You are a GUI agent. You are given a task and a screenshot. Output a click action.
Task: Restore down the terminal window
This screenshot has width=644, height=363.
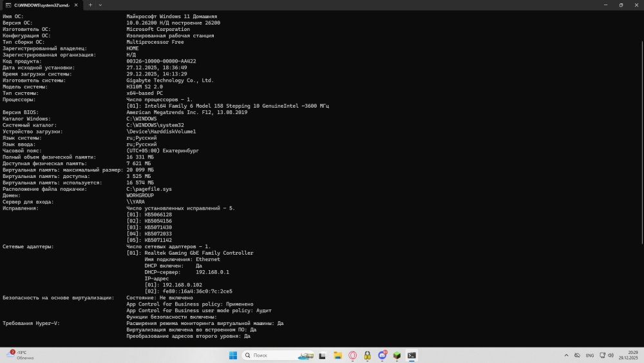(x=621, y=5)
